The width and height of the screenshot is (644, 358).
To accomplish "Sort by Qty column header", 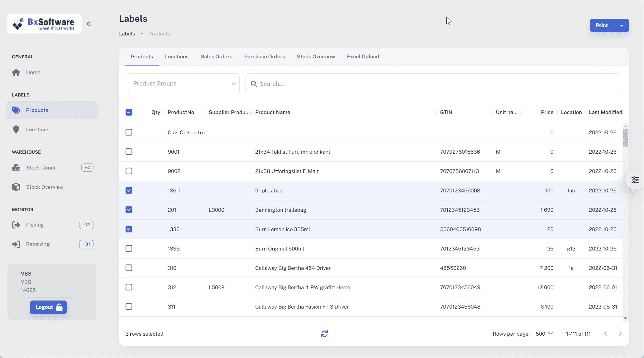I will (156, 112).
